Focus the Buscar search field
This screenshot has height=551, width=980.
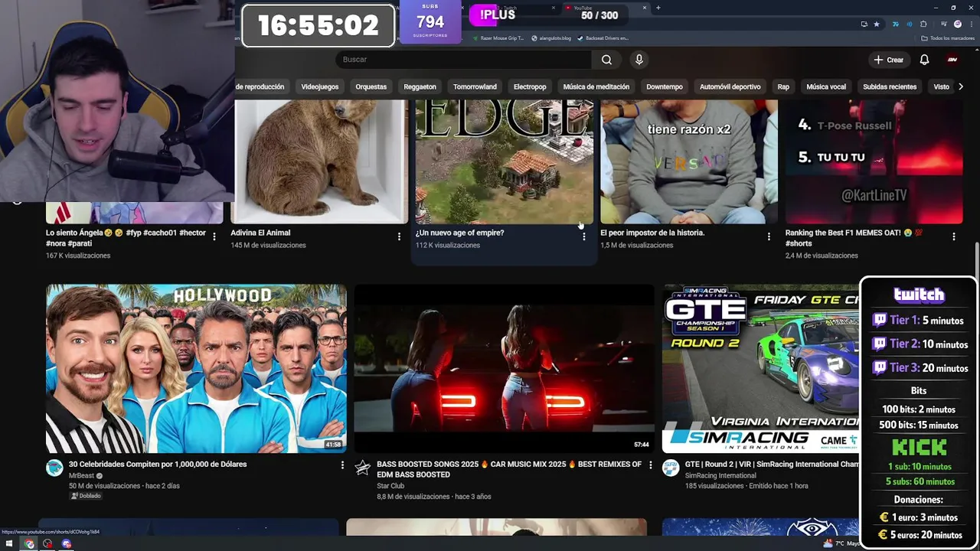(x=463, y=60)
